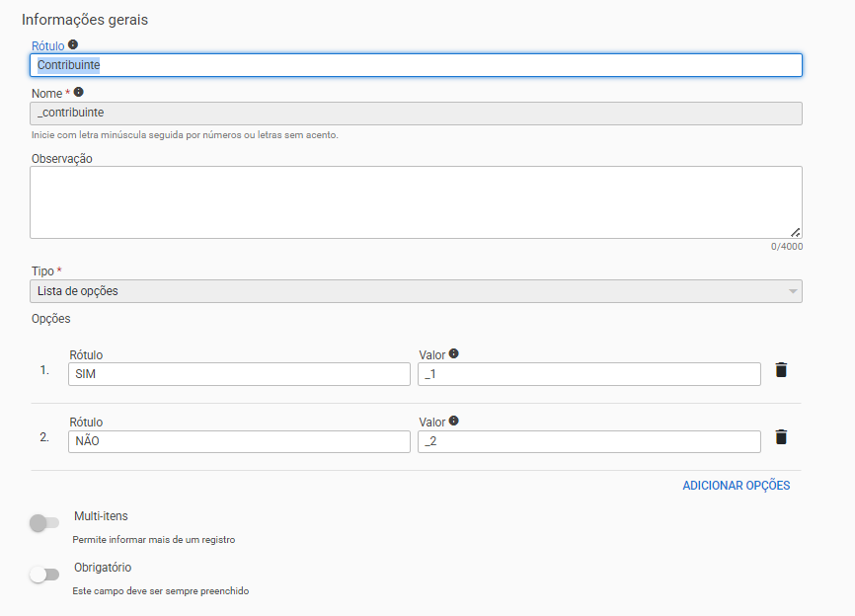Edit the NÃO option label field
This screenshot has height=616, width=855.
click(239, 441)
